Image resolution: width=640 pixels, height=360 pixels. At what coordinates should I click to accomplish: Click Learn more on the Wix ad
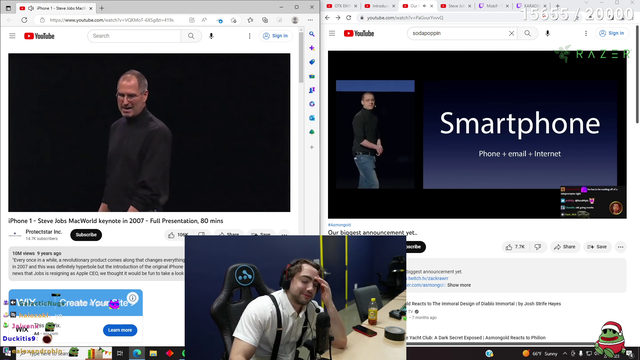[x=120, y=330]
